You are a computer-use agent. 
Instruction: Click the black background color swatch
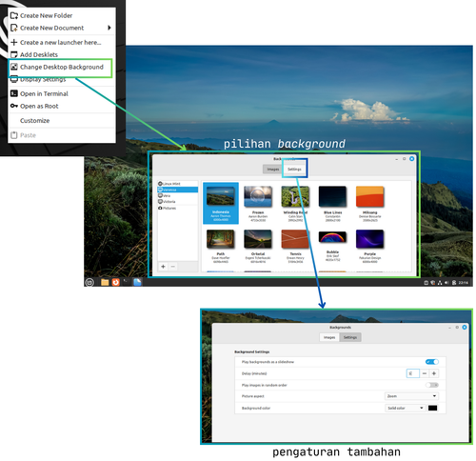coord(432,408)
